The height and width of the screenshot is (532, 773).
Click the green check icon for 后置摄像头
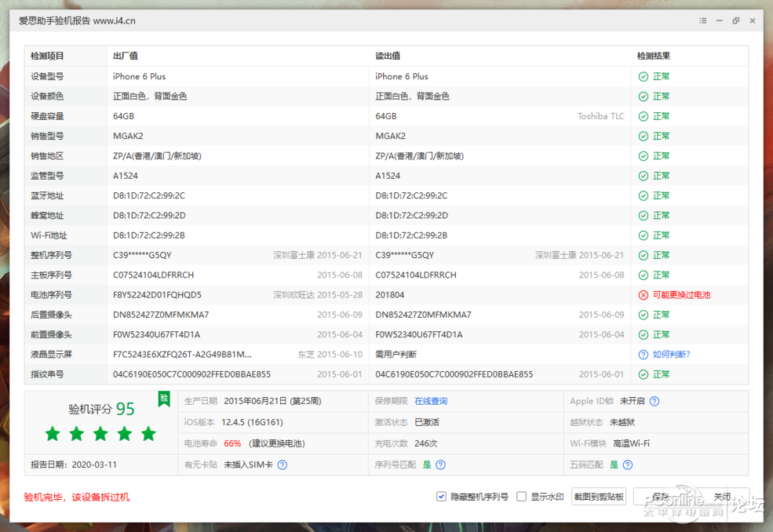644,315
